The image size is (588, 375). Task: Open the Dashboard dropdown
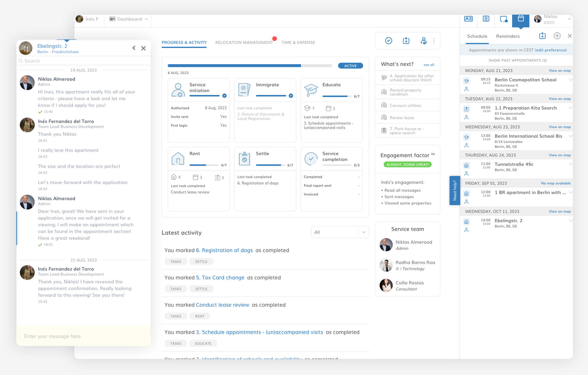coord(129,19)
